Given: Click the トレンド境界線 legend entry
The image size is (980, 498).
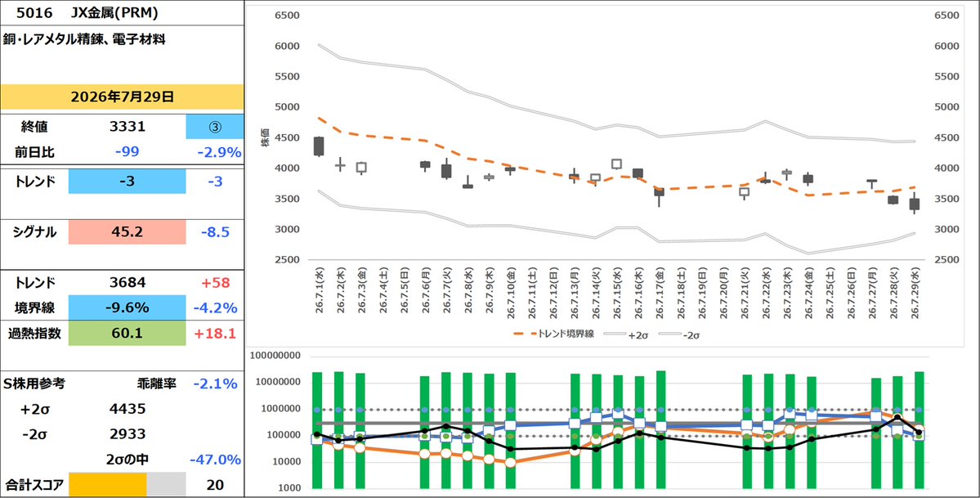Looking at the screenshot, I should click(x=554, y=334).
